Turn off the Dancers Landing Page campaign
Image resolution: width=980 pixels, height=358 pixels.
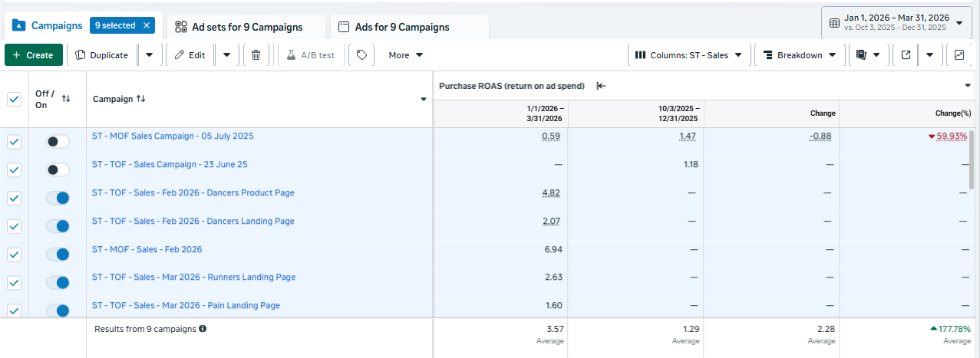pyautogui.click(x=58, y=226)
